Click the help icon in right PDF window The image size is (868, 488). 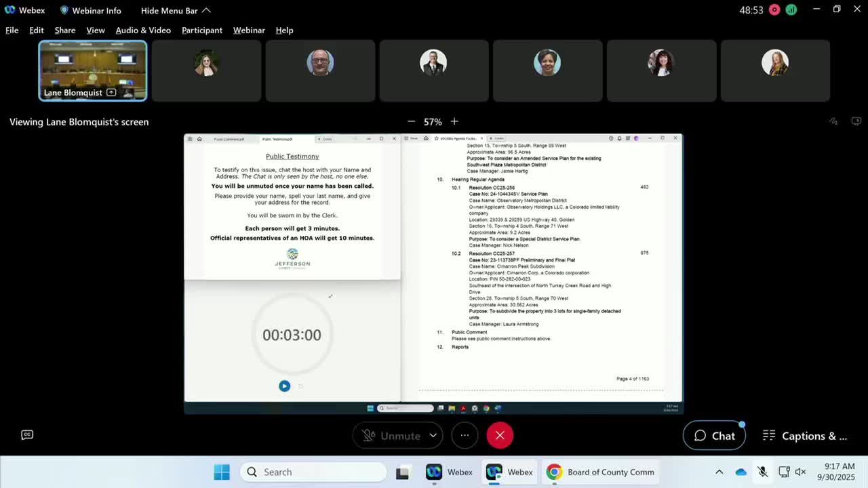point(611,138)
